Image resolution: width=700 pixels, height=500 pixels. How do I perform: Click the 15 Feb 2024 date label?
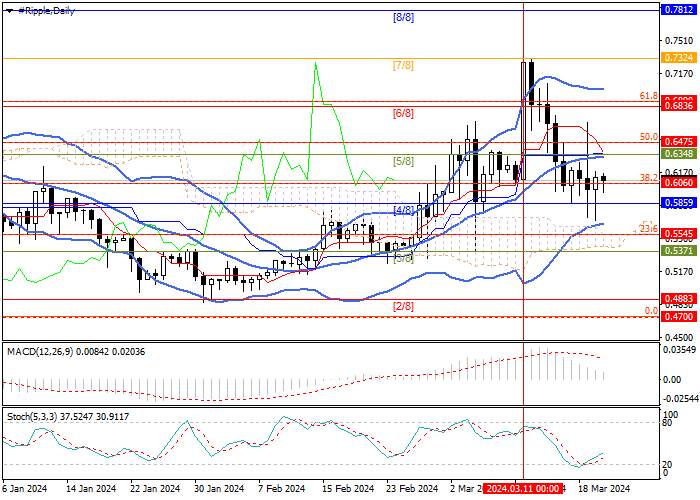(x=349, y=488)
